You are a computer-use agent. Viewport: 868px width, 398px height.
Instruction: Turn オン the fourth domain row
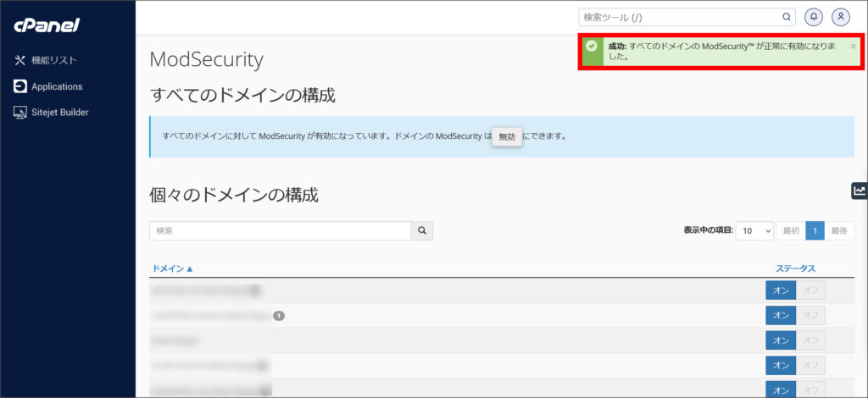[781, 365]
